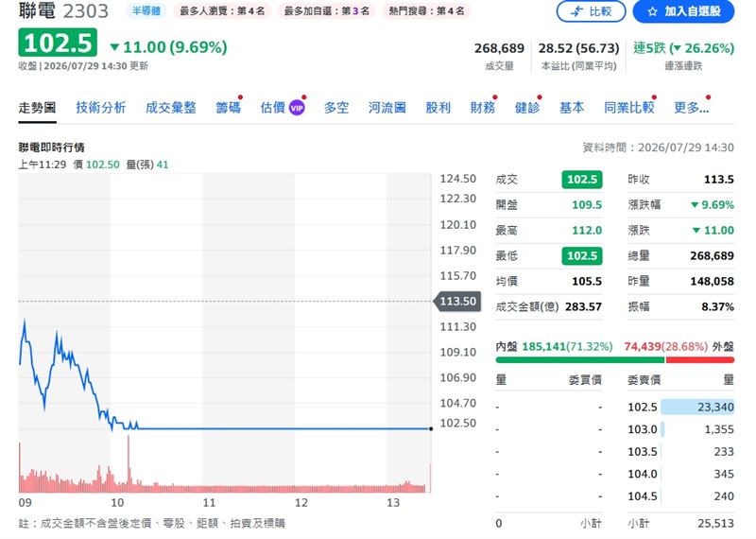
Task: Click the end point dot of price line
Action: (431, 428)
